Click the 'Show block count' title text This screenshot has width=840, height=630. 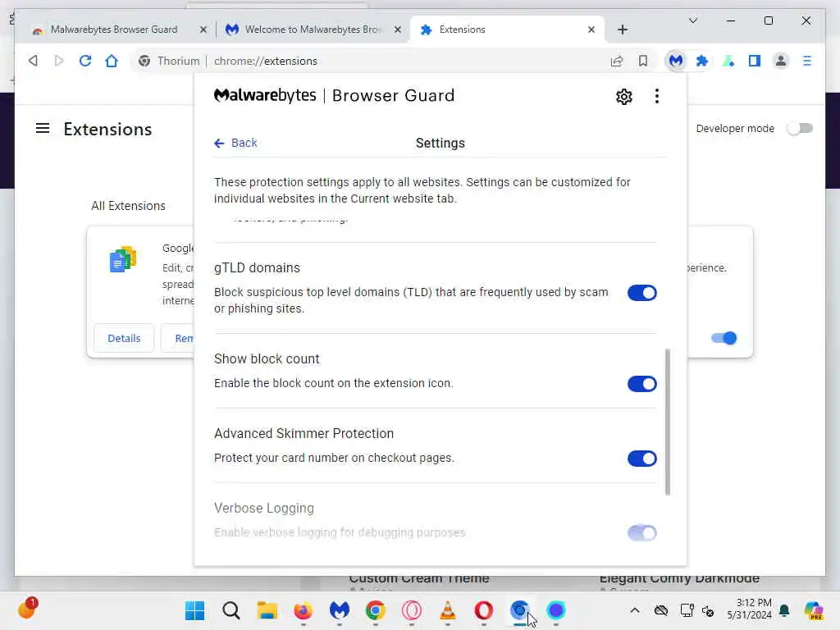coord(267,359)
